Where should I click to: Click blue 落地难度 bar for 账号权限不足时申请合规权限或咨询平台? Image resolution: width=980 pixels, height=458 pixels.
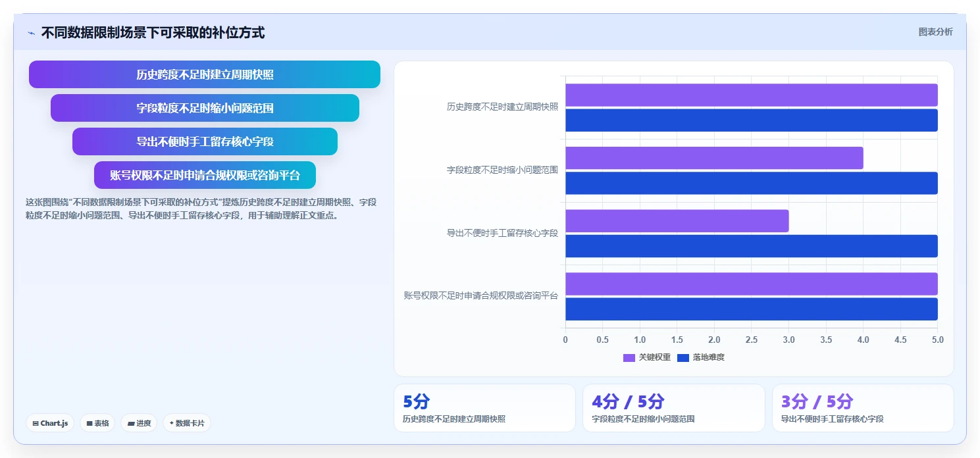pyautogui.click(x=751, y=309)
